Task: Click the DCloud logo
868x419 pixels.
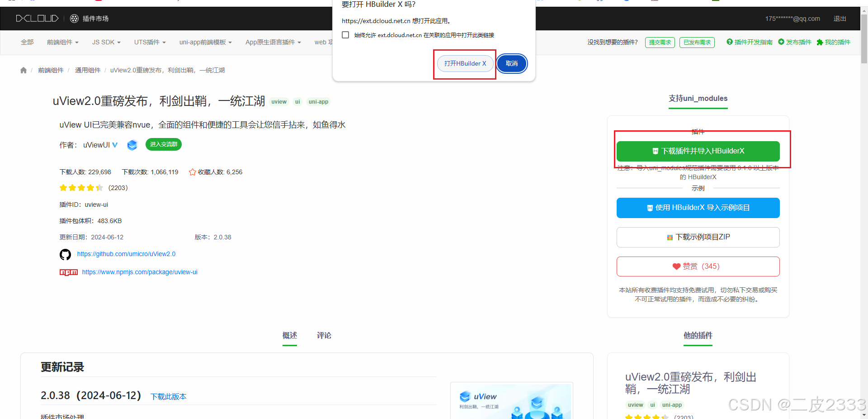Action: click(x=37, y=19)
